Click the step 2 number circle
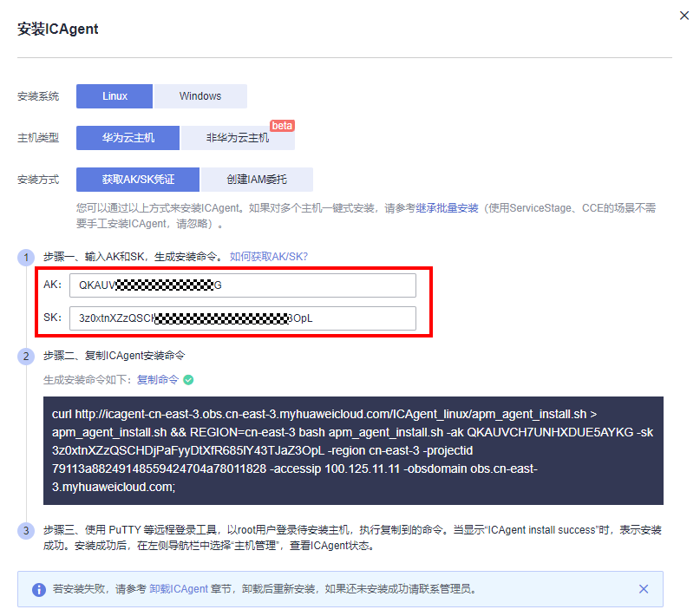The image size is (700, 616). point(26,357)
